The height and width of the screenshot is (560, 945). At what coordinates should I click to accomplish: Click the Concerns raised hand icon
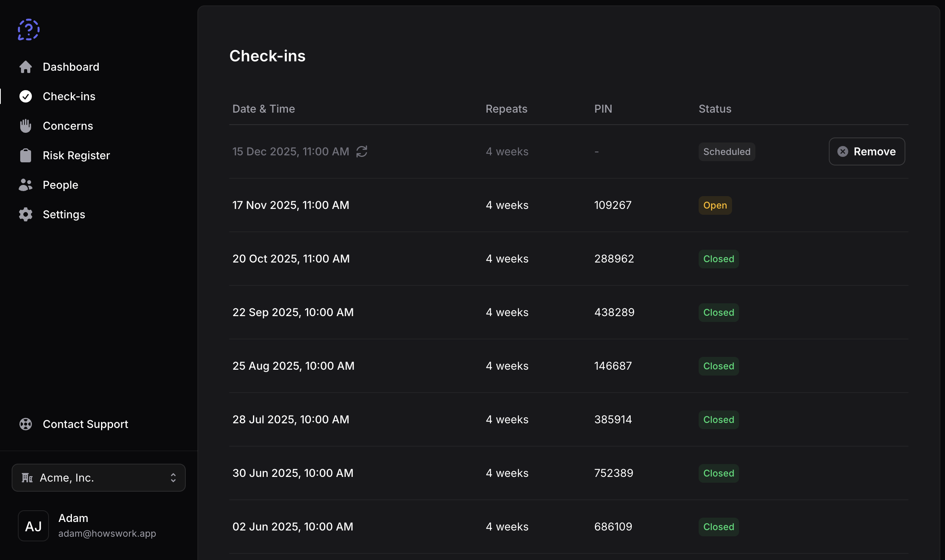(26, 126)
